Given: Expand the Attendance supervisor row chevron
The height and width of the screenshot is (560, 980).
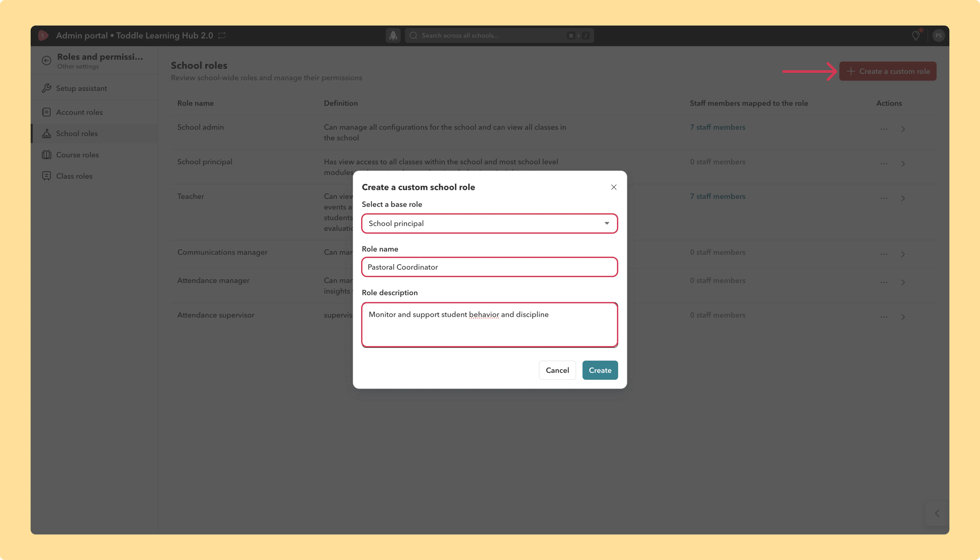Looking at the screenshot, I should [903, 317].
